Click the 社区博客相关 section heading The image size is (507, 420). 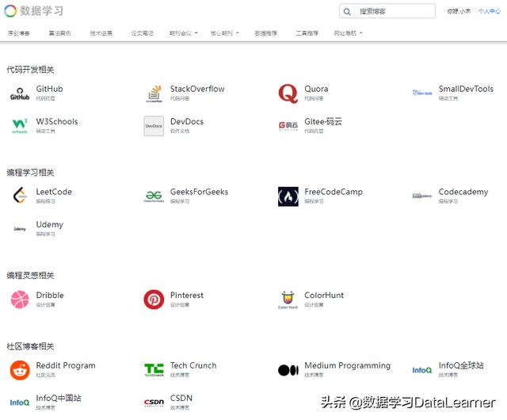[x=30, y=346]
